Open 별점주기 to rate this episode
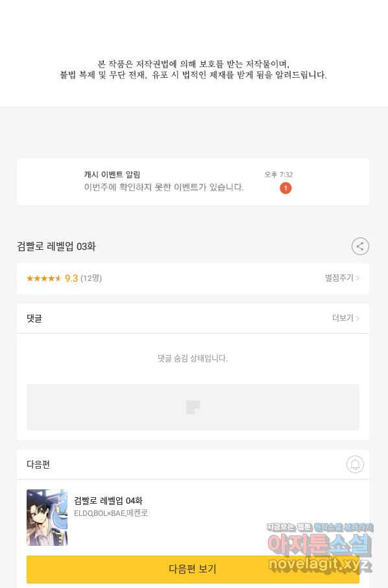The height and width of the screenshot is (588, 388). point(342,278)
